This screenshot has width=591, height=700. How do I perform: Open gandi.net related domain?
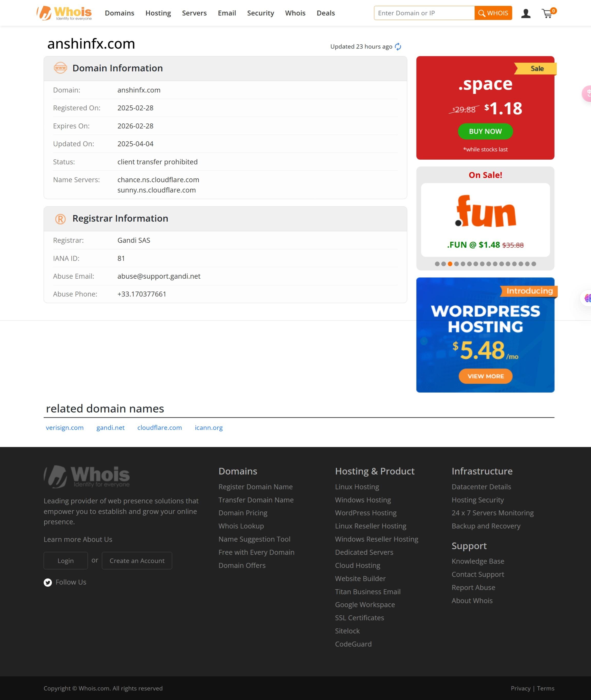[x=111, y=428]
